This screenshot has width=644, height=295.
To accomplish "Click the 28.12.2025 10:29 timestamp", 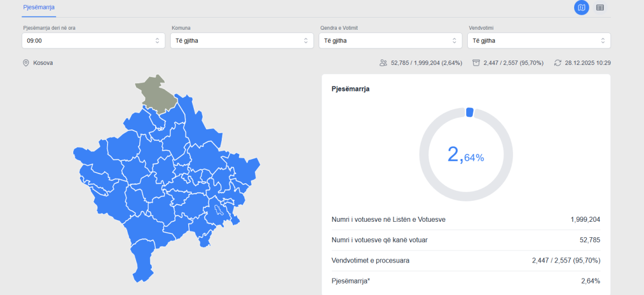I will [x=587, y=63].
